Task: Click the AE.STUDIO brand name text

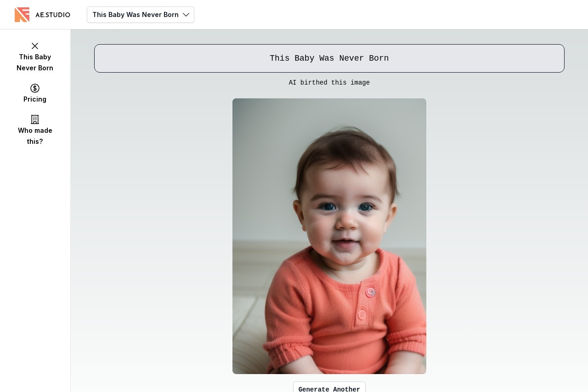Action: 53,15
